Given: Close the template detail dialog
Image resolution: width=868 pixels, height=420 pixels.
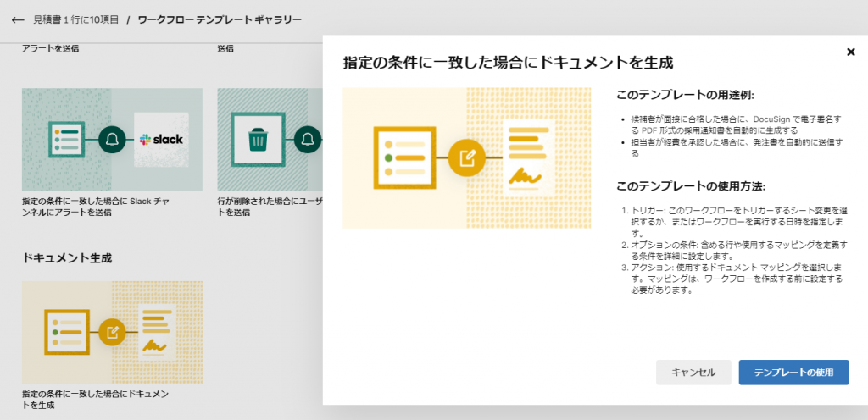Looking at the screenshot, I should 851,52.
